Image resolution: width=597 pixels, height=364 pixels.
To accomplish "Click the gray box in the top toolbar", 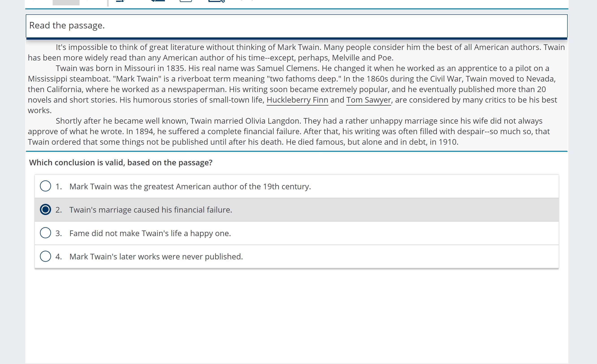I will point(66,2).
